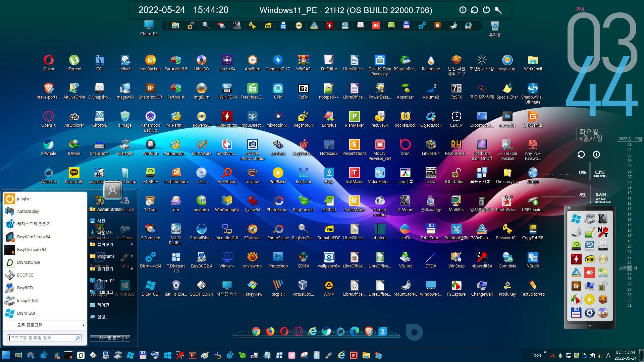Launch PotPlayer desktop icon

point(278,175)
